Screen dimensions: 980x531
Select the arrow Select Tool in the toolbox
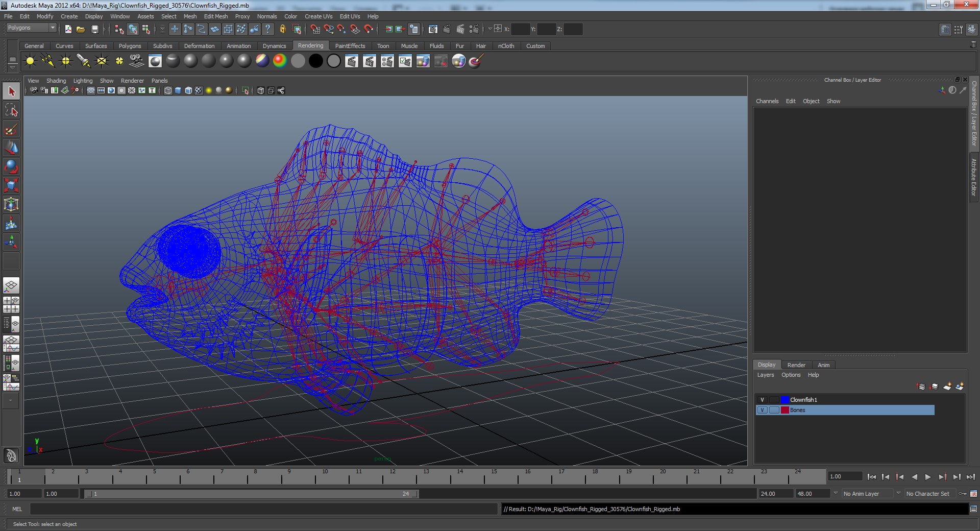click(11, 92)
